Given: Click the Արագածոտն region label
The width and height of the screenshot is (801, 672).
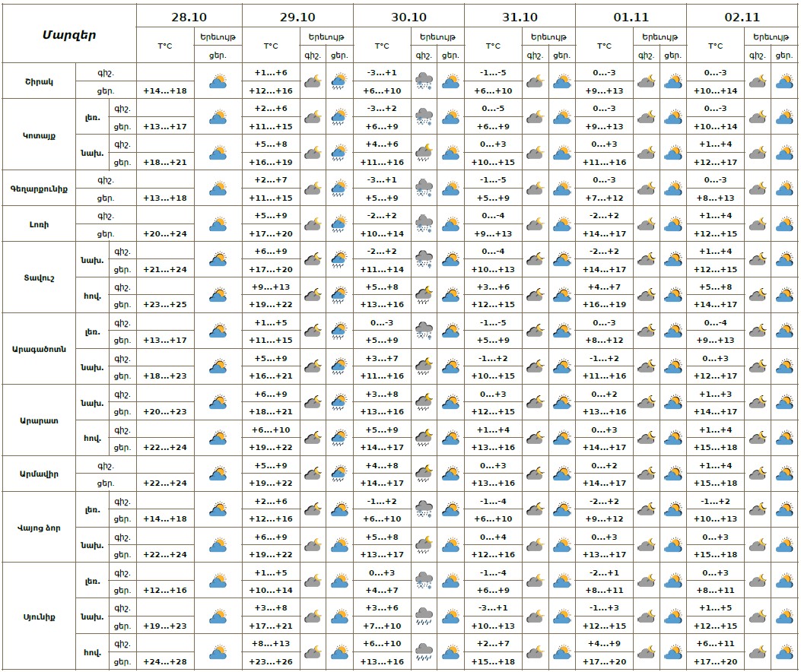Looking at the screenshot, I should click(39, 349).
